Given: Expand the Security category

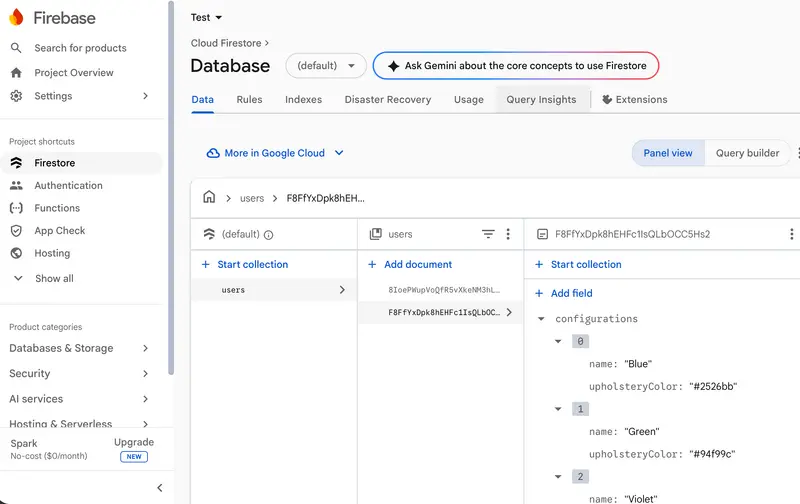Looking at the screenshot, I should pos(145,373).
